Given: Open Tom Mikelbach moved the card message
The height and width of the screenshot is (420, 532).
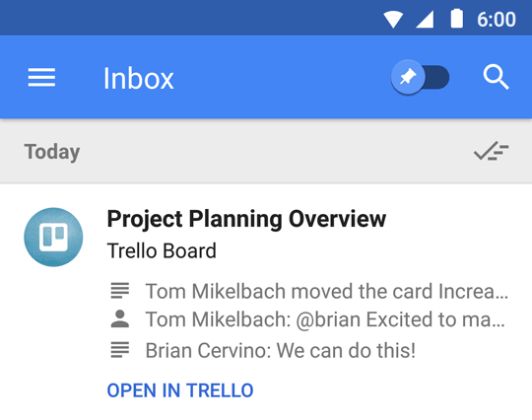Looking at the screenshot, I should [x=327, y=291].
